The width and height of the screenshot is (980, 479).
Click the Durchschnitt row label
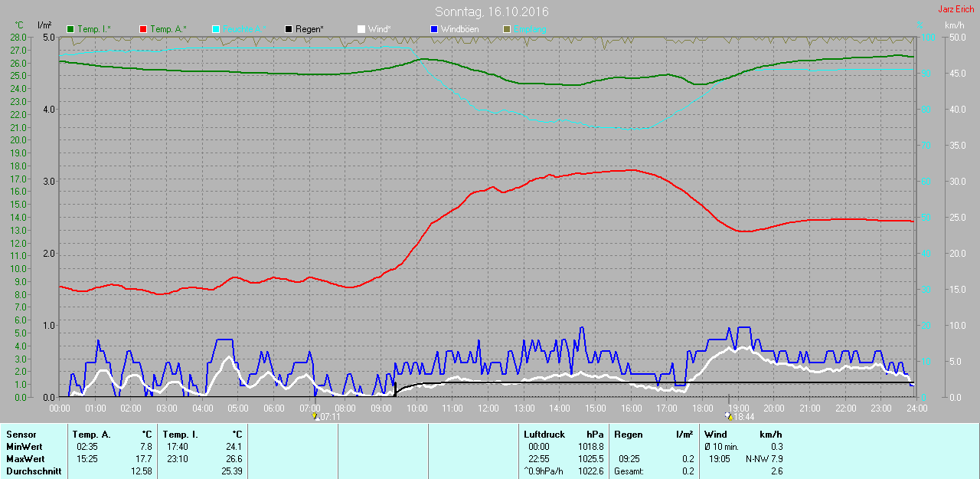click(34, 471)
